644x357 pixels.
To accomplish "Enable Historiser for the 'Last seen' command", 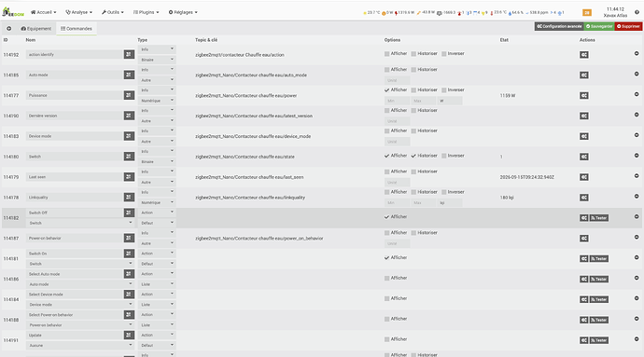I will coord(413,172).
